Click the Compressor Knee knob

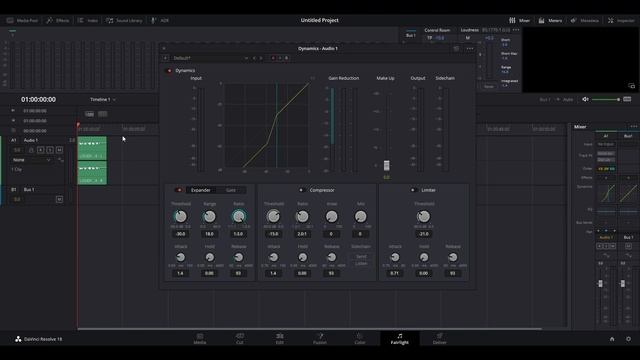click(x=331, y=216)
